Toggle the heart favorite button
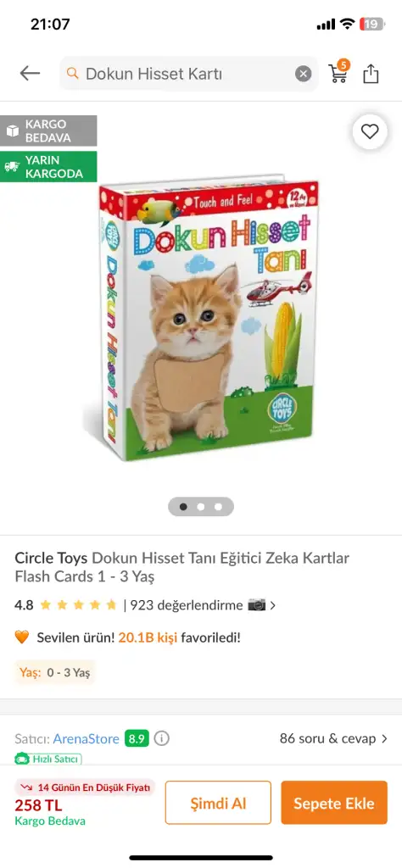 369,131
